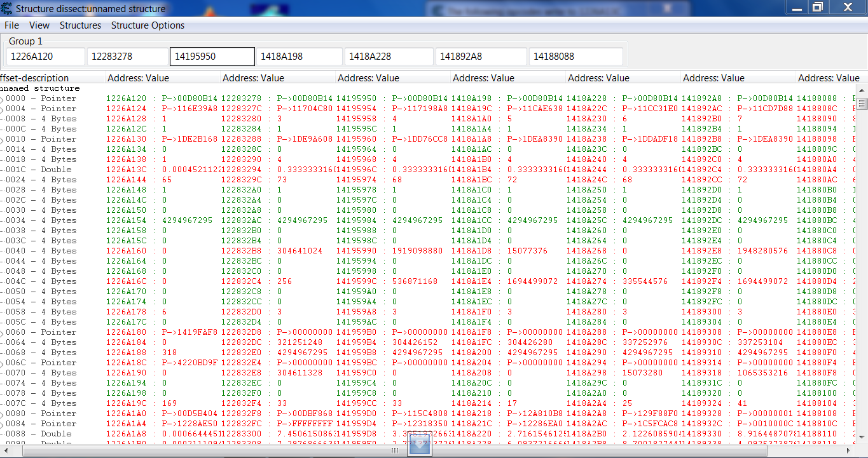
Task: Click the 1226A120 address field
Action: [45, 57]
